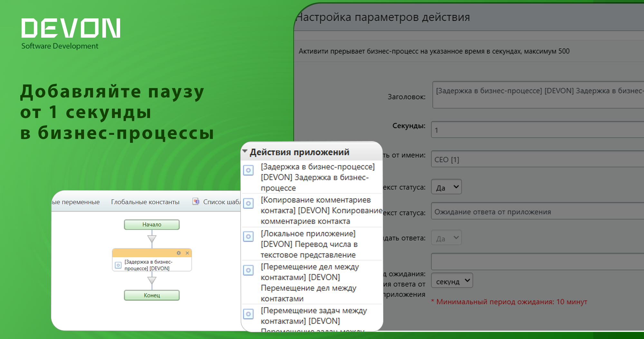Click the icon beside Локальное приложение action
Image resolution: width=644 pixels, height=339 pixels.
tap(248, 237)
